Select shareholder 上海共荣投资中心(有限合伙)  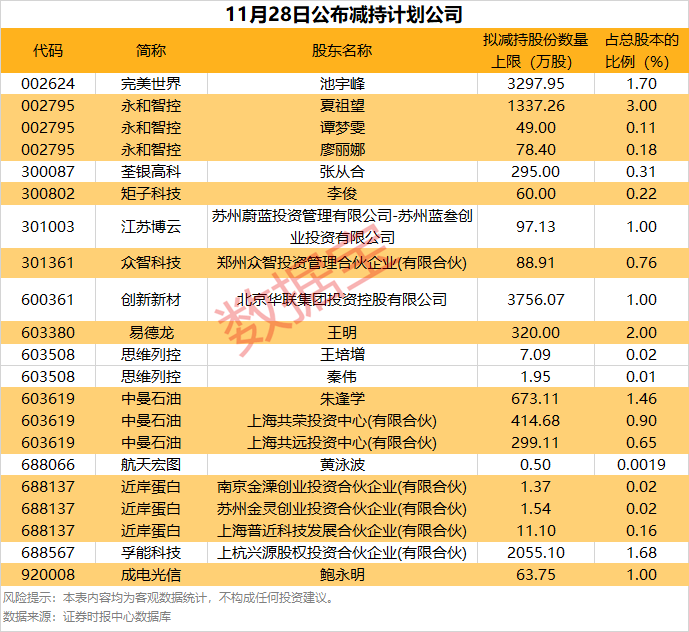tap(342, 420)
